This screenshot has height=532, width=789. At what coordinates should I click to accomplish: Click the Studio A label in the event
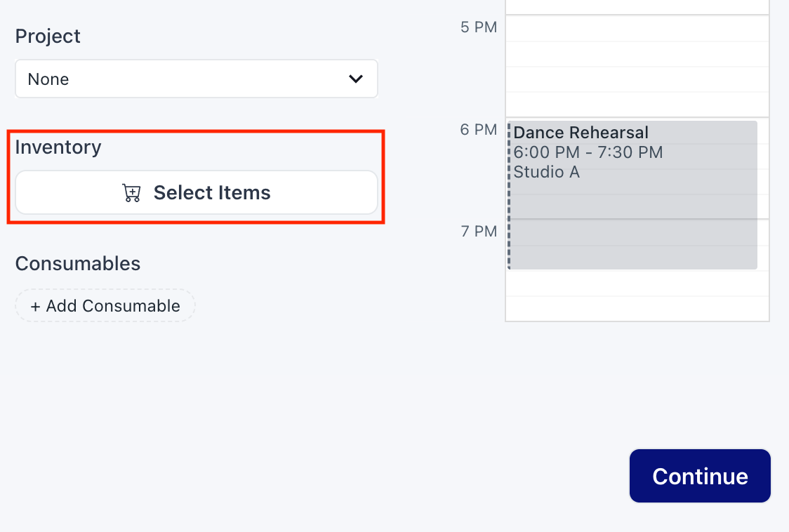(x=546, y=172)
